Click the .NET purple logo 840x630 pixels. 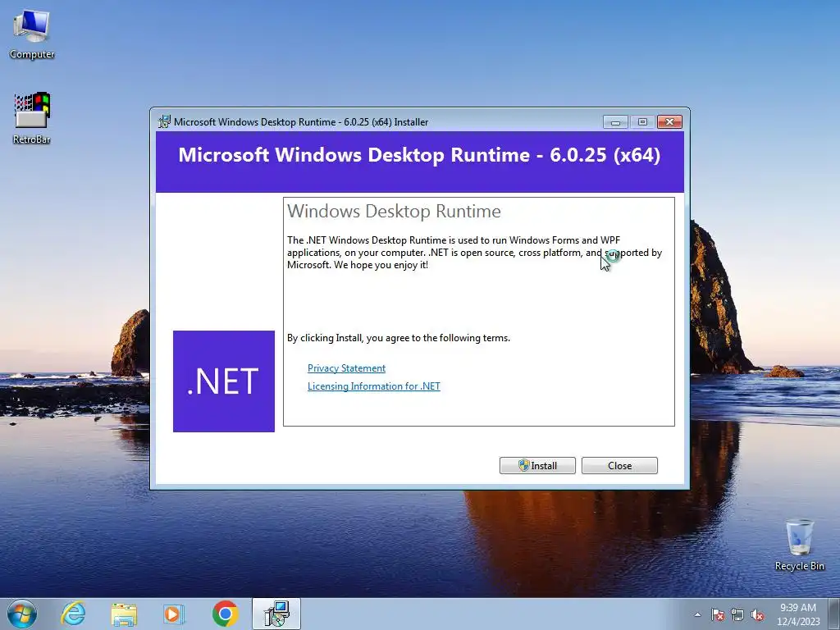(x=224, y=381)
